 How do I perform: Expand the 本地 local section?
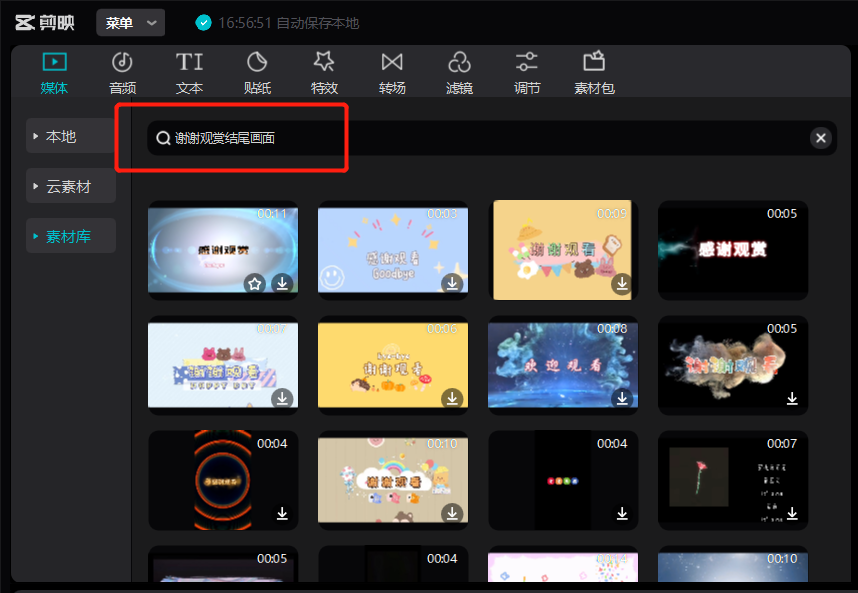coord(71,136)
